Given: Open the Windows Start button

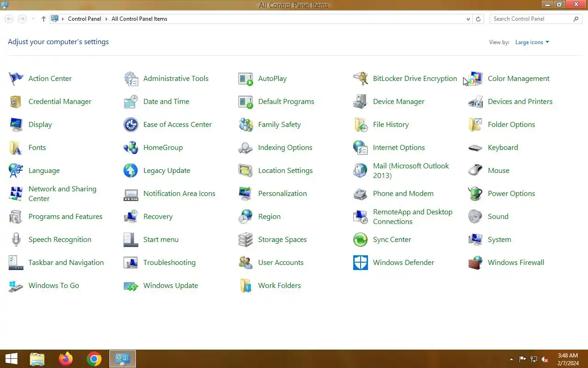Looking at the screenshot, I should pyautogui.click(x=11, y=359).
